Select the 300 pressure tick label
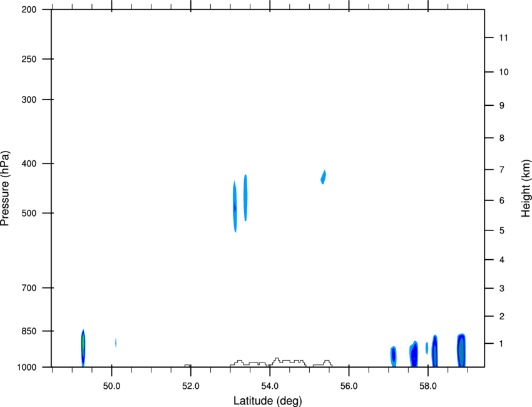The width and height of the screenshot is (532, 407). (x=29, y=100)
